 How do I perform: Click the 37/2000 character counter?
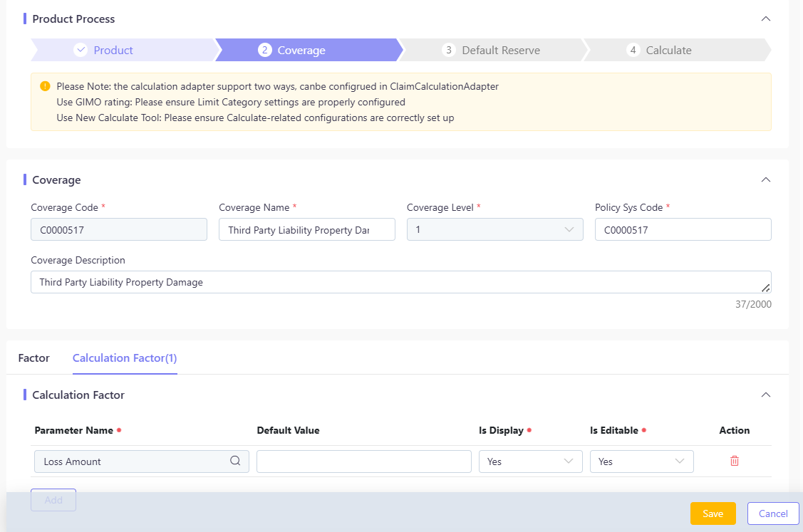(753, 304)
